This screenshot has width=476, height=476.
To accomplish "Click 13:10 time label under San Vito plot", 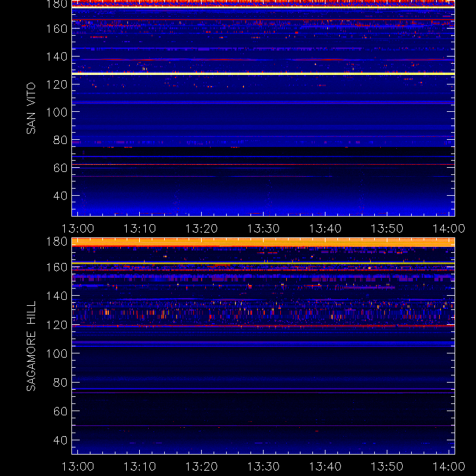I will 140,228.
